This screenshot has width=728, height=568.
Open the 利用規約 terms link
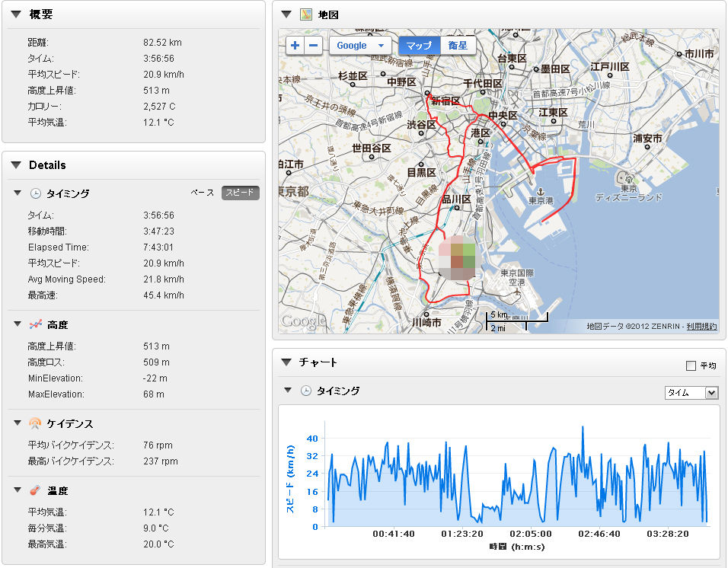click(701, 326)
